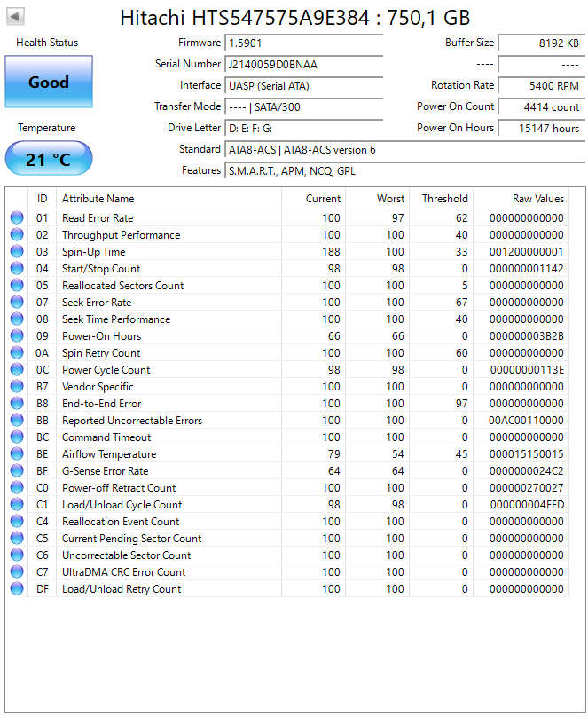Screen dimensions: 588x717
Task: Click the Temperature label
Action: coord(47,128)
